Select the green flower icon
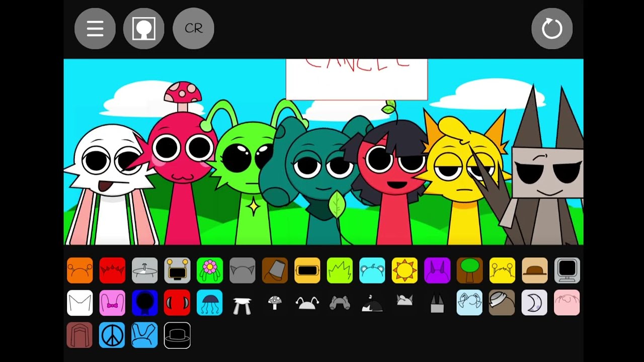The height and width of the screenshot is (362, 644). (x=210, y=270)
